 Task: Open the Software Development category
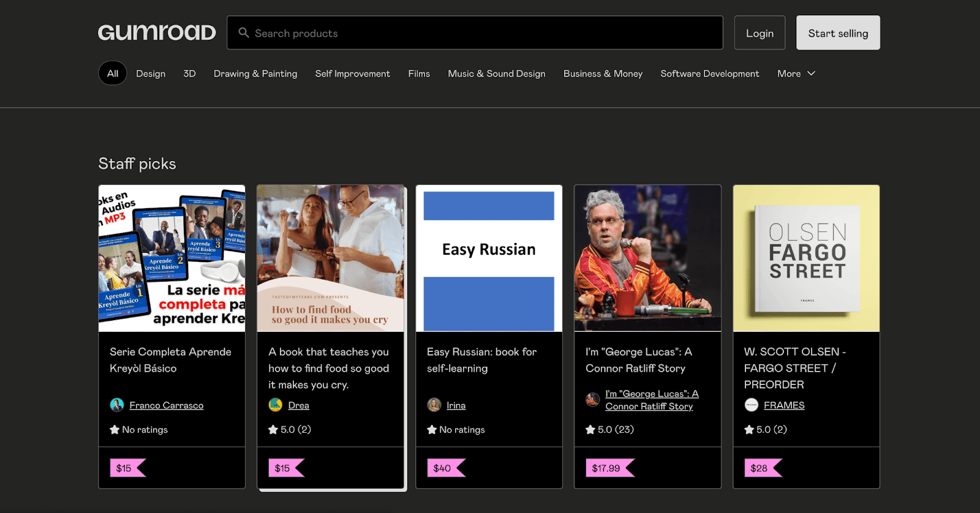coord(710,73)
